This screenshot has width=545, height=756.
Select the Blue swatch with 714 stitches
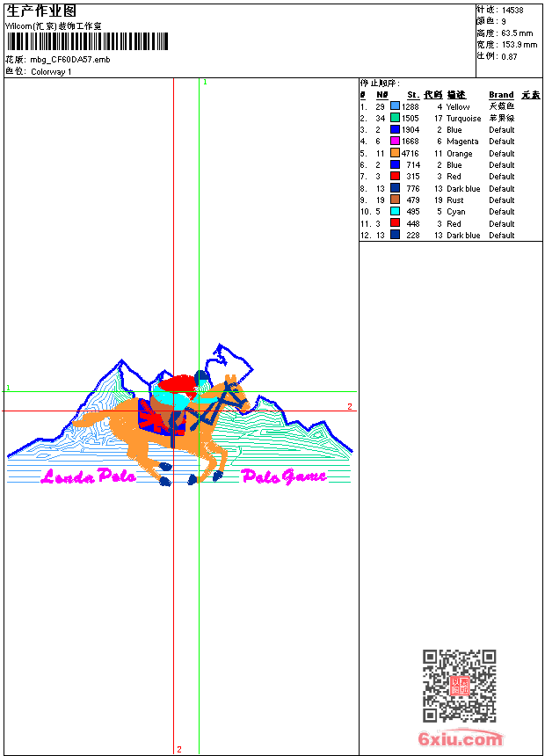coord(395,164)
